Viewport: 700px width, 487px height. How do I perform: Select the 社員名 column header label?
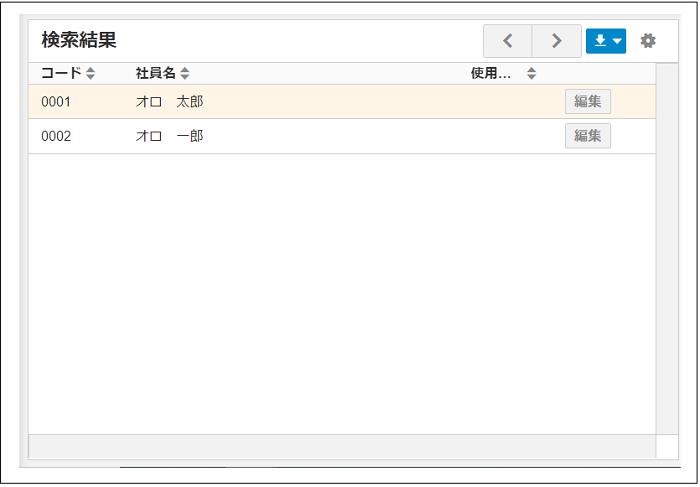click(x=155, y=73)
